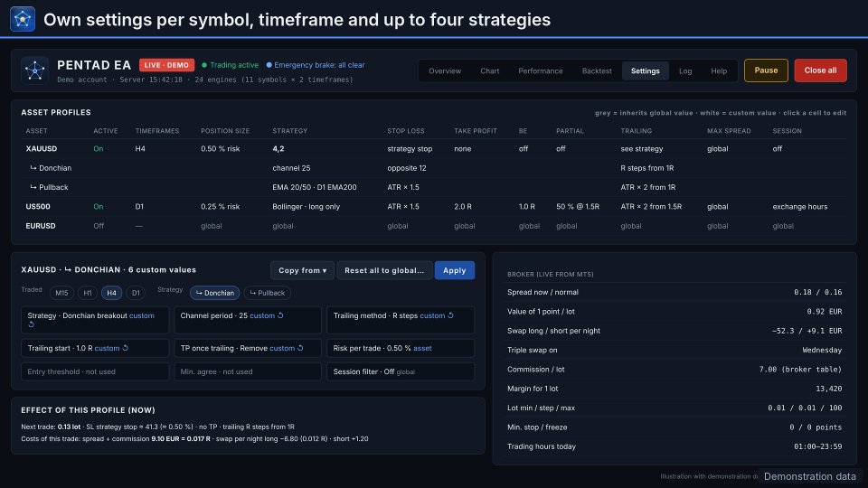Reset Trailing method value via its circular arrow

click(450, 315)
